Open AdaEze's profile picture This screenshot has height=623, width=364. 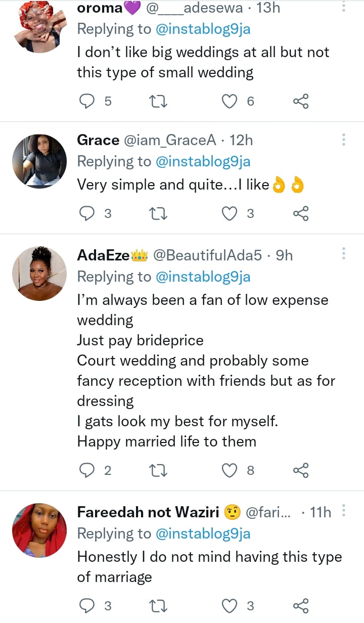[x=39, y=273]
